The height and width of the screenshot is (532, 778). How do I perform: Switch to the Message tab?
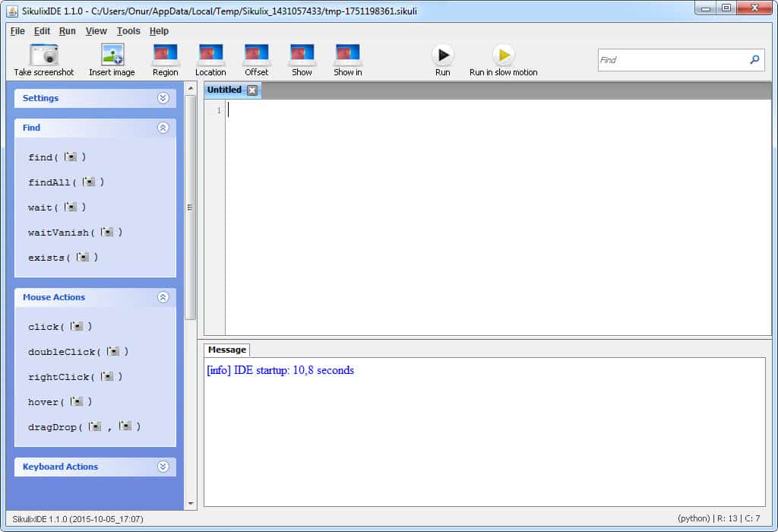tap(226, 350)
